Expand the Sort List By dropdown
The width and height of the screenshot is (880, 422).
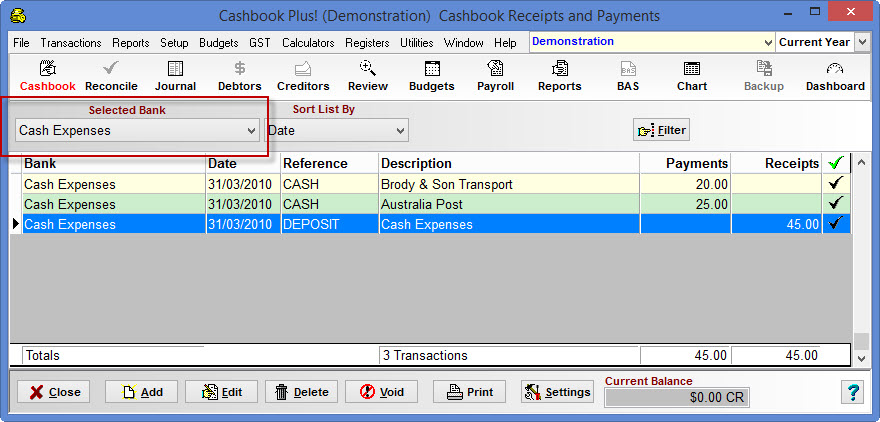click(400, 131)
